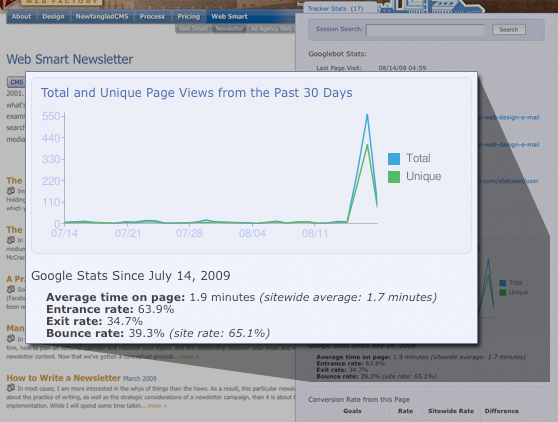Image resolution: width=558 pixels, height=422 pixels.
Task: Open How to Write a Newsletter article
Action: coord(64,378)
